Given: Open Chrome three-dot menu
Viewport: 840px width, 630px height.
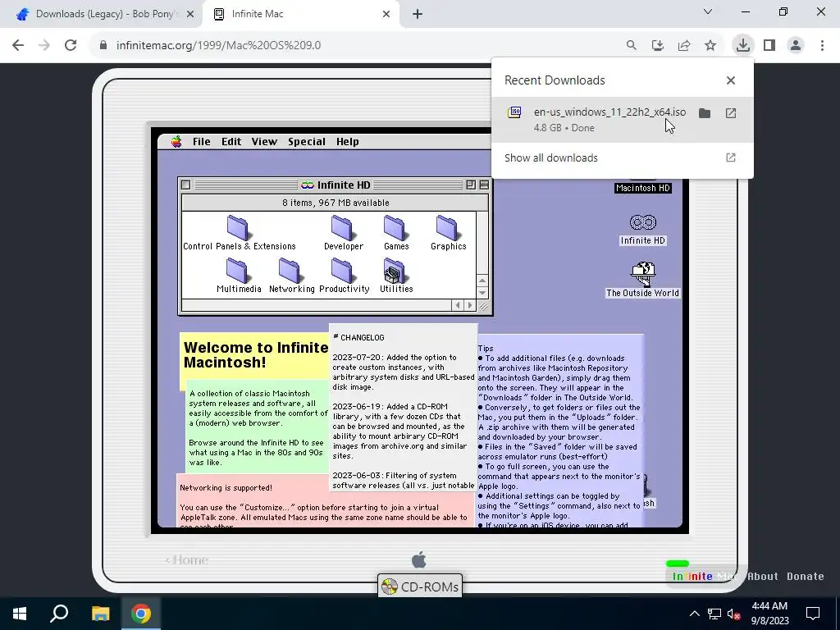Looking at the screenshot, I should (822, 45).
